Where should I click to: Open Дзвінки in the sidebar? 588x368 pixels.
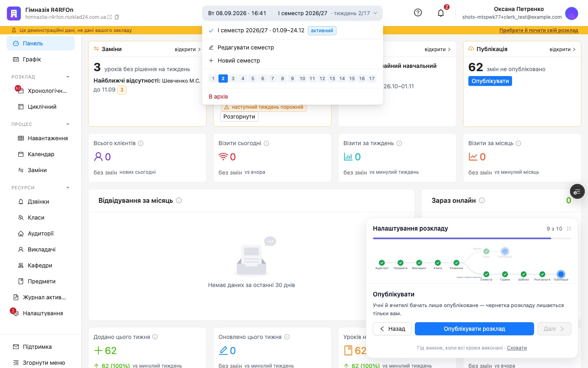pos(41,202)
